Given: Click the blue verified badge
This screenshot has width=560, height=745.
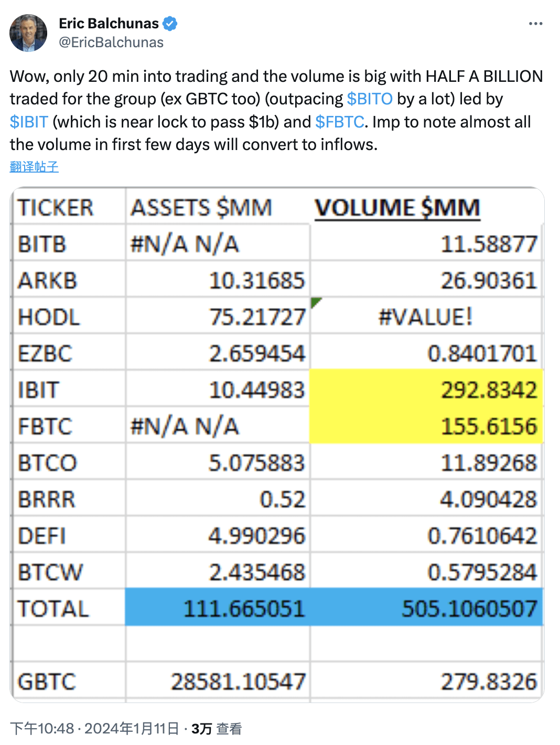Looking at the screenshot, I should point(169,23).
